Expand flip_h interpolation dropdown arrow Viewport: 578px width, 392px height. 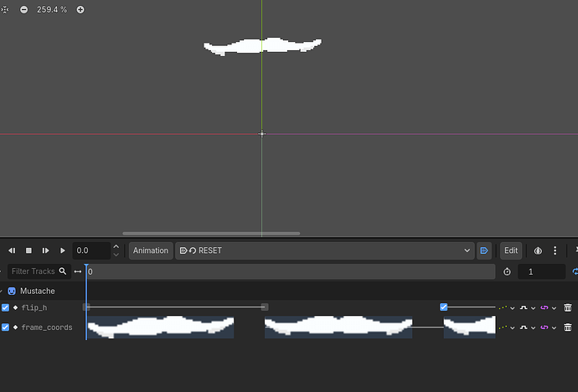click(533, 308)
